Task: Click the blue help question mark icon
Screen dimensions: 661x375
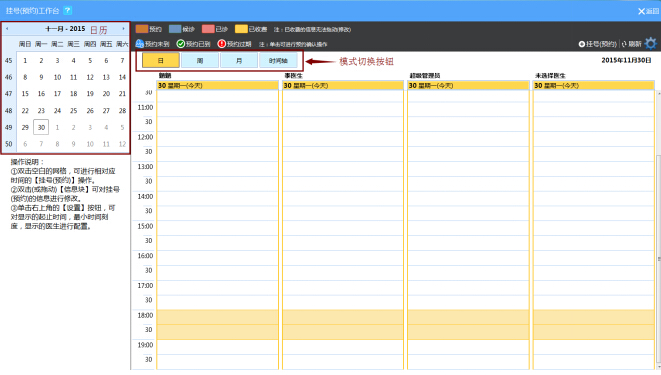Action: pyautogui.click(x=67, y=11)
